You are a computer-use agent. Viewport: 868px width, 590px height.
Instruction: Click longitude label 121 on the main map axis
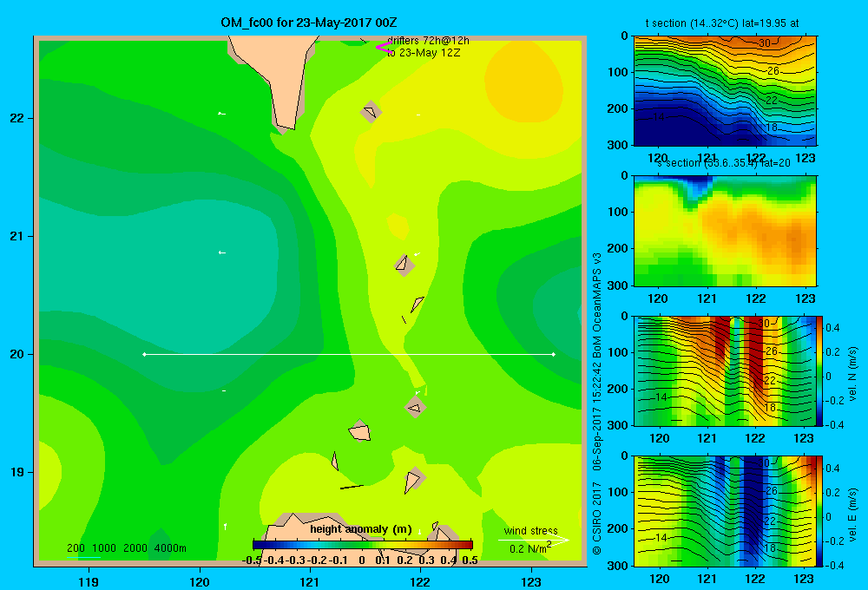(310, 581)
